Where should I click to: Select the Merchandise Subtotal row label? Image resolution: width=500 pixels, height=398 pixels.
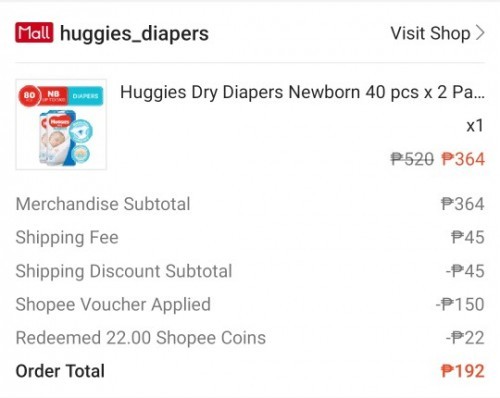click(x=103, y=204)
